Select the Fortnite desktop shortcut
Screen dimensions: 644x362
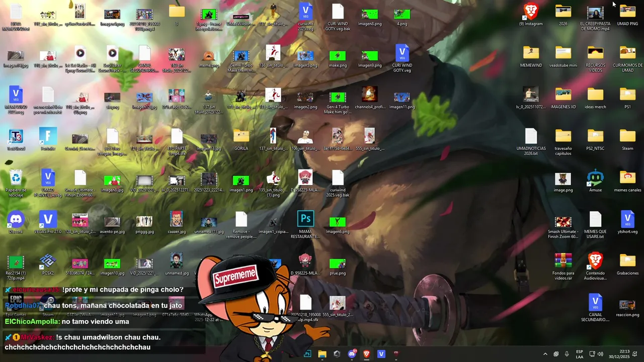click(x=48, y=140)
